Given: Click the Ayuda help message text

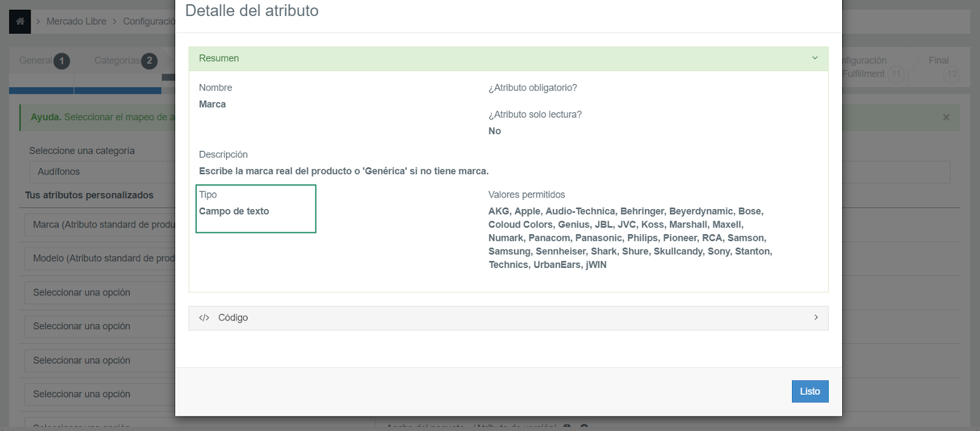Looking at the screenshot, I should (103, 117).
